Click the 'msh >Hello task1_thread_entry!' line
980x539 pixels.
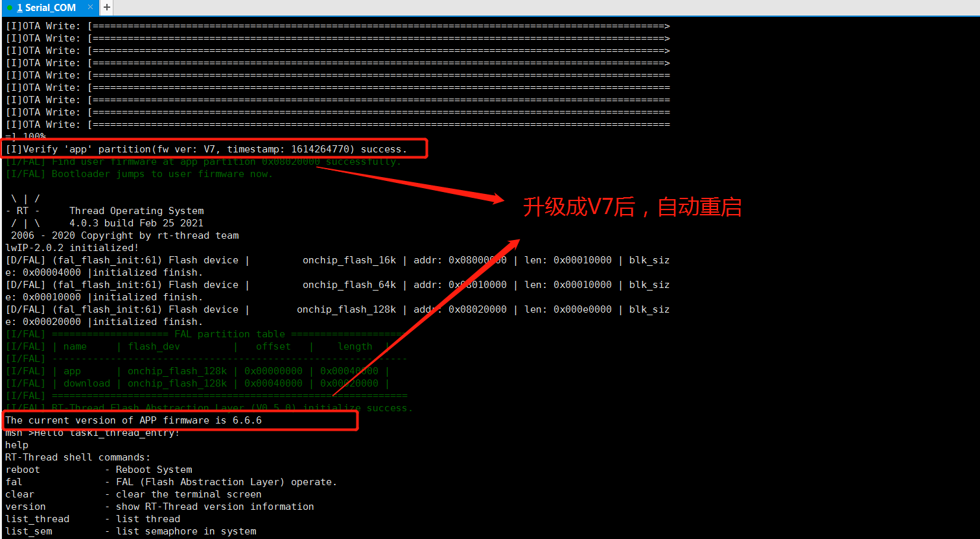coord(93,433)
